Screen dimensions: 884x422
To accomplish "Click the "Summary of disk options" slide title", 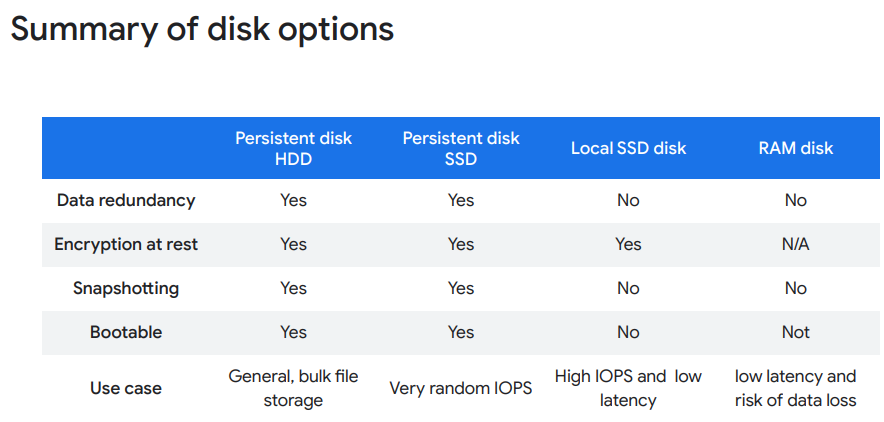I will click(202, 29).
